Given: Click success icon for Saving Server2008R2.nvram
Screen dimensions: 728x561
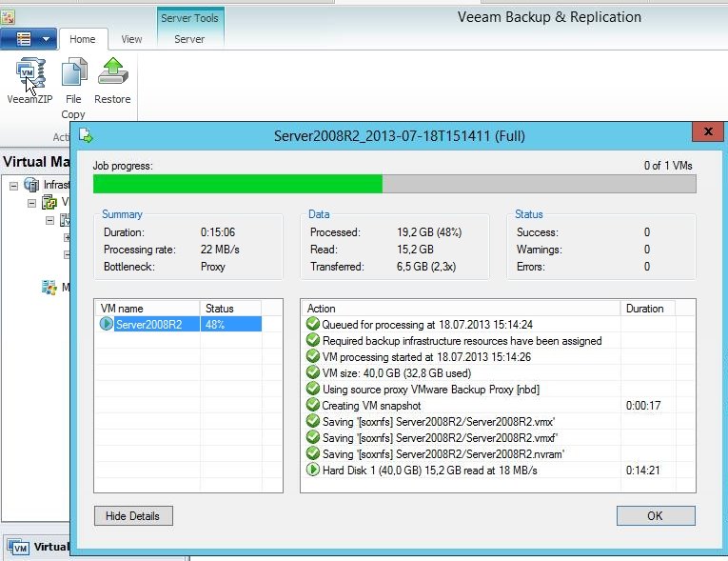Looking at the screenshot, I should coord(313,453).
